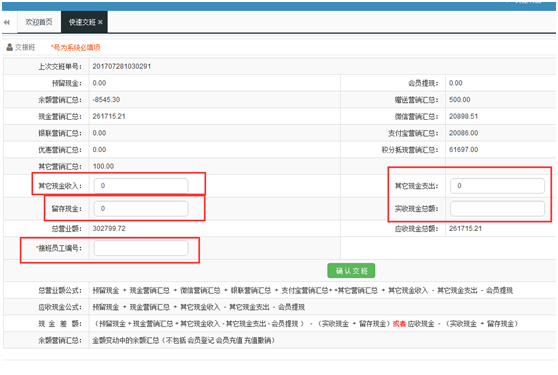Click the 积分抵现营销汇总 value 61697.00

coord(463,150)
